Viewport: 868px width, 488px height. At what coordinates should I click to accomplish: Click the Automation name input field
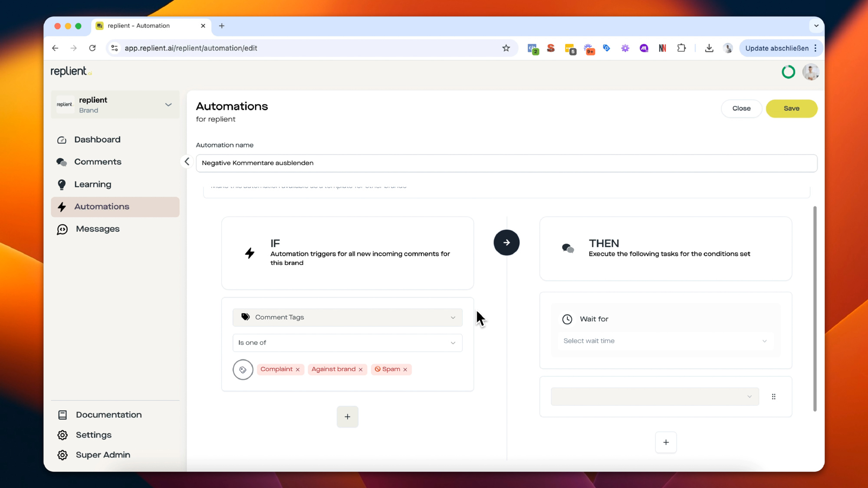tap(506, 163)
